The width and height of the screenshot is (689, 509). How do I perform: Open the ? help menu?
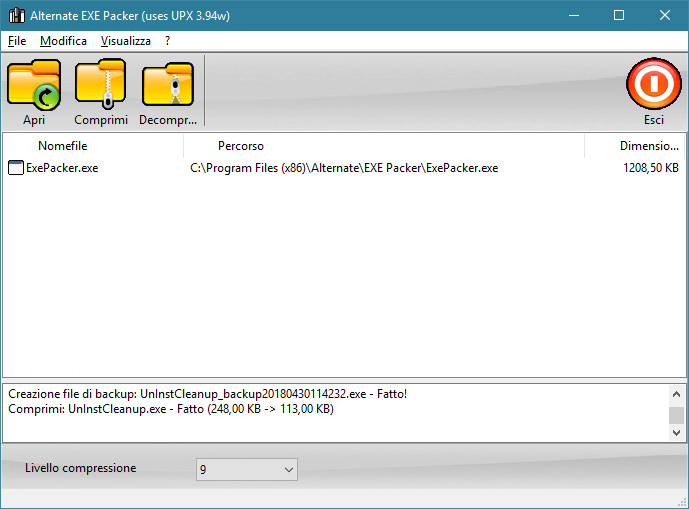167,41
